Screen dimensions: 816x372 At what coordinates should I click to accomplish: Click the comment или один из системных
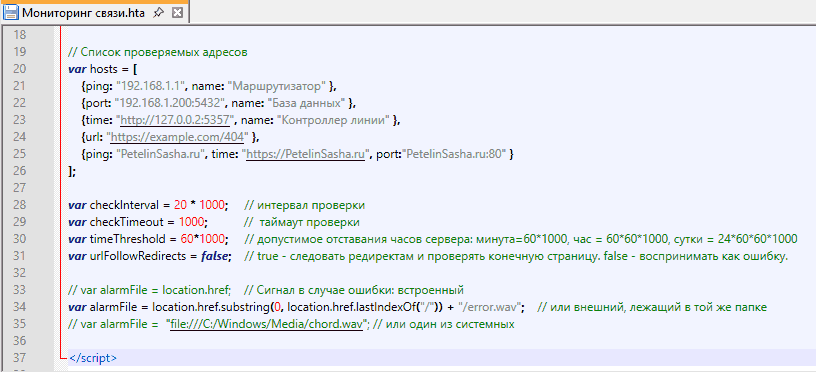pyautogui.click(x=444, y=324)
